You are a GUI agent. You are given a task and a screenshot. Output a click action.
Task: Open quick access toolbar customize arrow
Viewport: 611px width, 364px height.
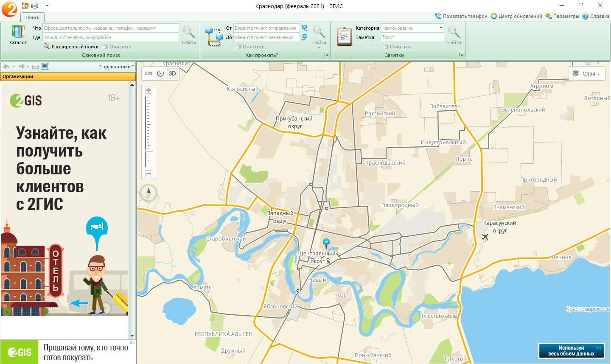[47, 6]
